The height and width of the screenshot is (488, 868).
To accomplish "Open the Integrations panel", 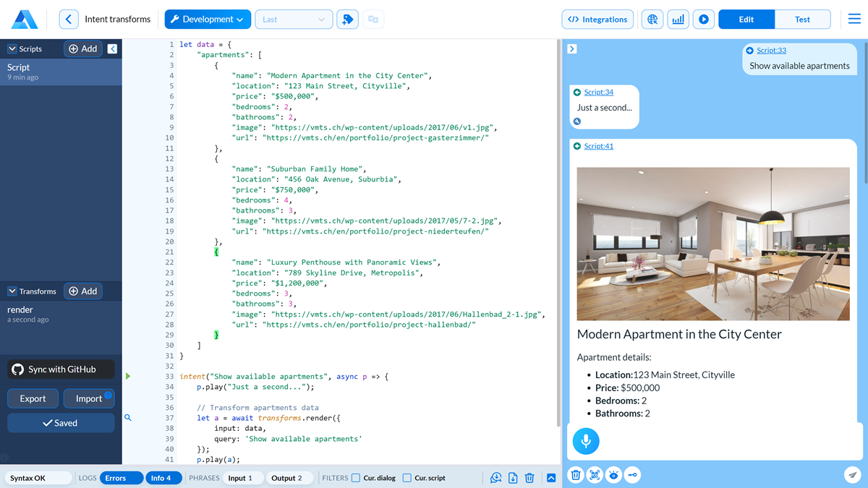I will click(x=597, y=19).
